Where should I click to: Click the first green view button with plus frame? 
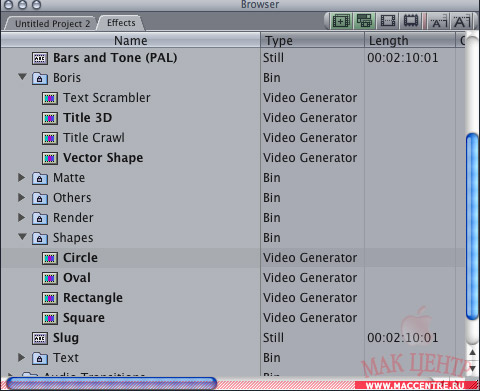(341, 21)
